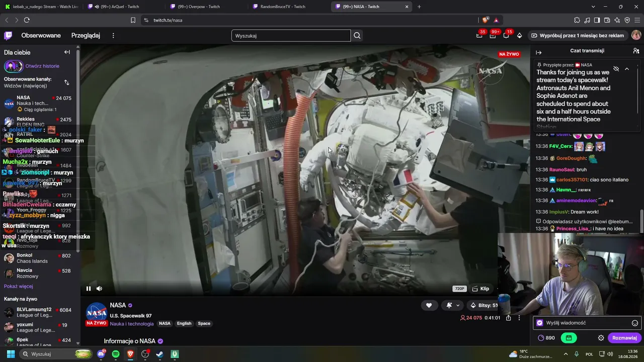Screen dimensions: 644x362
Task: Send message with Rozmawiaj button
Action: pos(624,338)
